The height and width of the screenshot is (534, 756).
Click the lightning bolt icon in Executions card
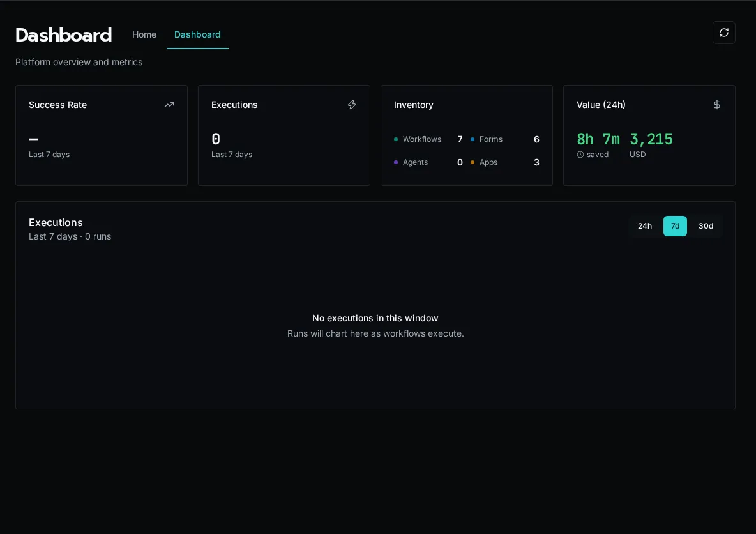coord(352,105)
